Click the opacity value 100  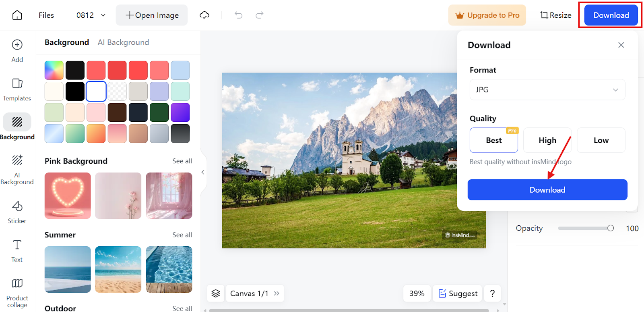tap(632, 229)
